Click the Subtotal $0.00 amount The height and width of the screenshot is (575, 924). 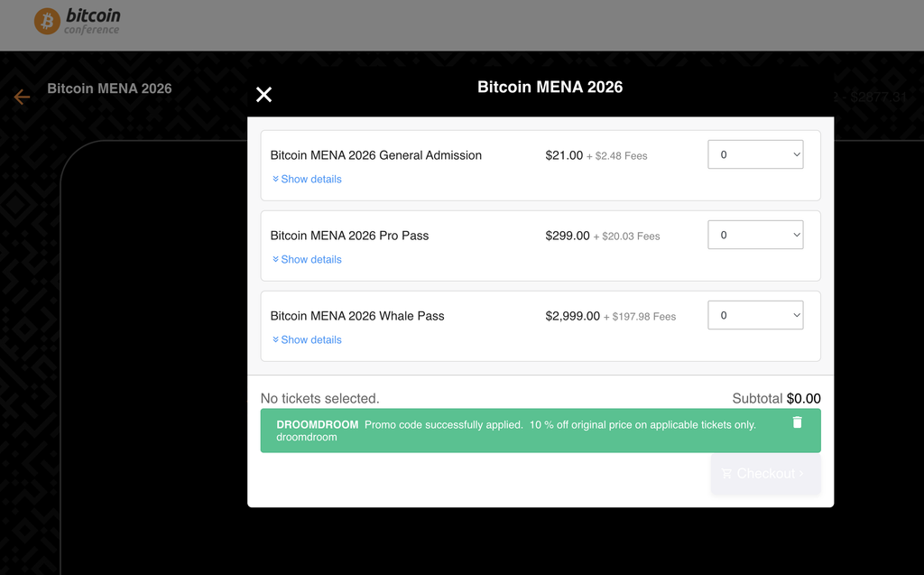click(x=803, y=398)
